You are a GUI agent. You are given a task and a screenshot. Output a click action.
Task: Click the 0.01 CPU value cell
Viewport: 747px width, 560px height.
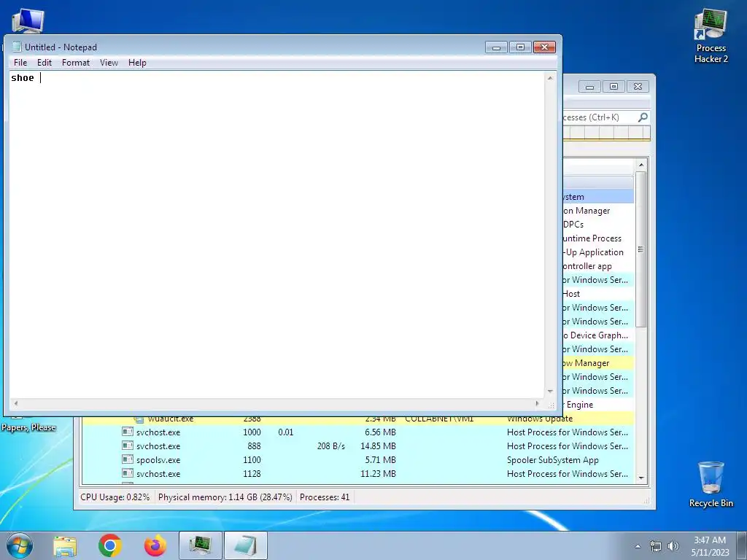tap(285, 432)
